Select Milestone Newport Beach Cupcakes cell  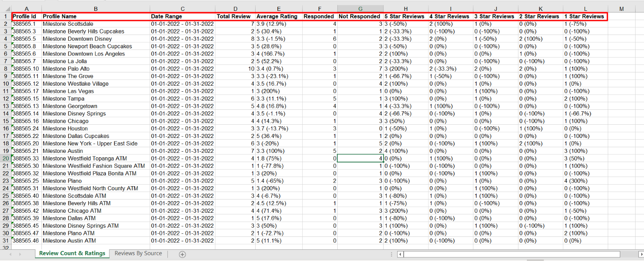(96, 46)
